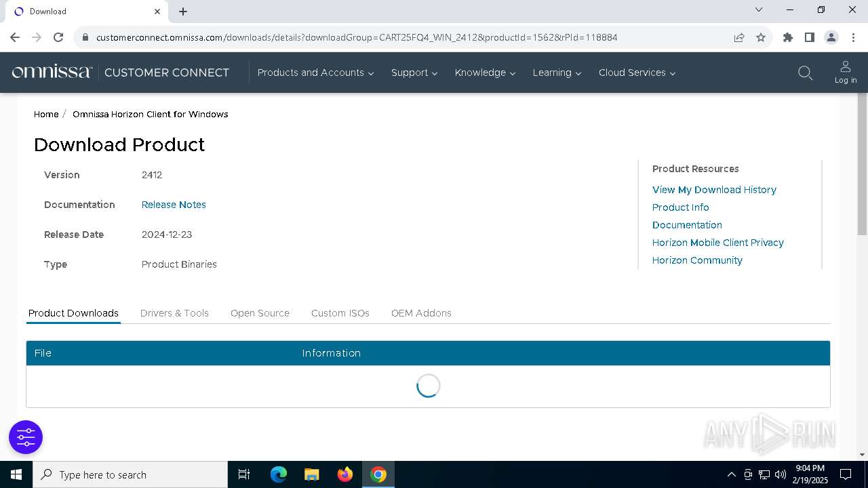Click the Omnissa logo

click(x=52, y=72)
